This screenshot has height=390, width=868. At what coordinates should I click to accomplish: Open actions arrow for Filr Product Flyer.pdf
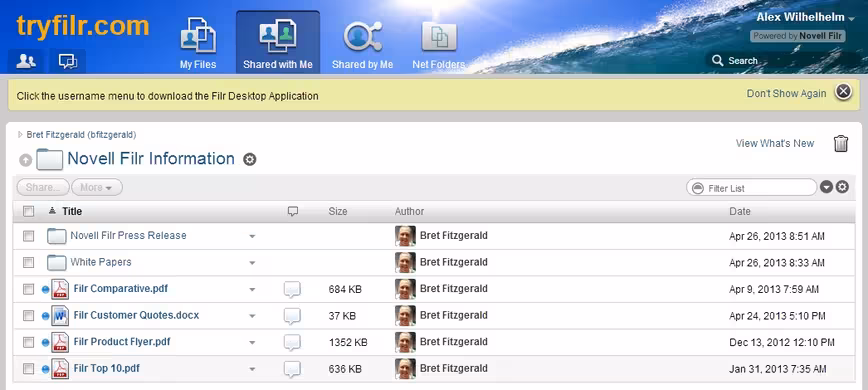pyautogui.click(x=252, y=342)
